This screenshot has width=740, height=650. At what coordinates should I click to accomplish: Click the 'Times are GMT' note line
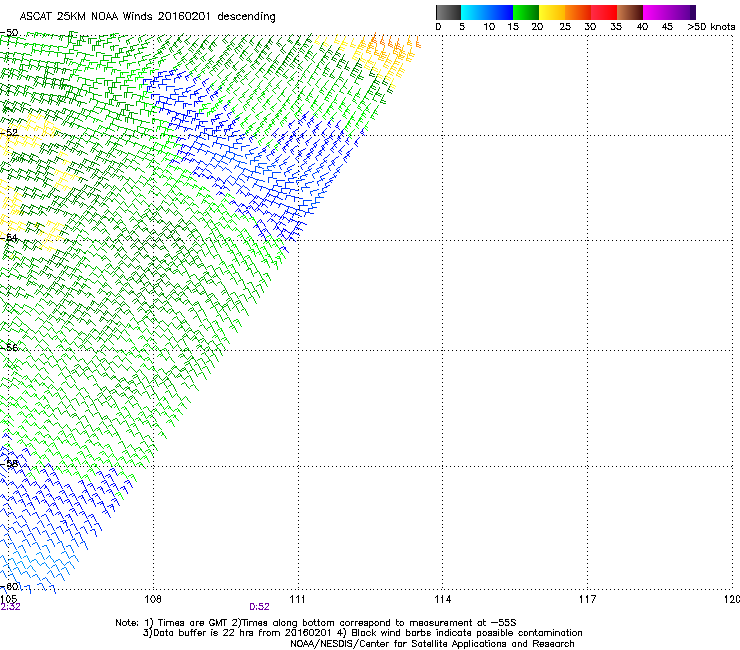(316, 623)
